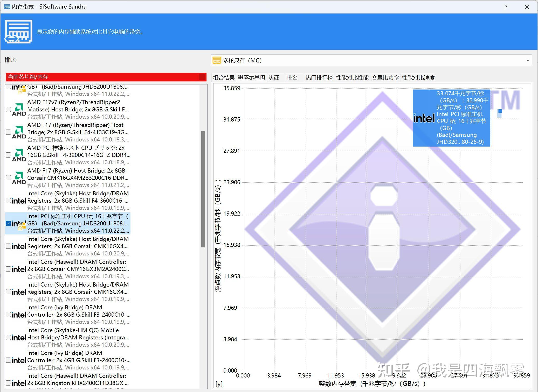The width and height of the screenshot is (538, 392).
Task: Click the AMD logo of the F4-4133C19 entry
Action: pos(19,132)
